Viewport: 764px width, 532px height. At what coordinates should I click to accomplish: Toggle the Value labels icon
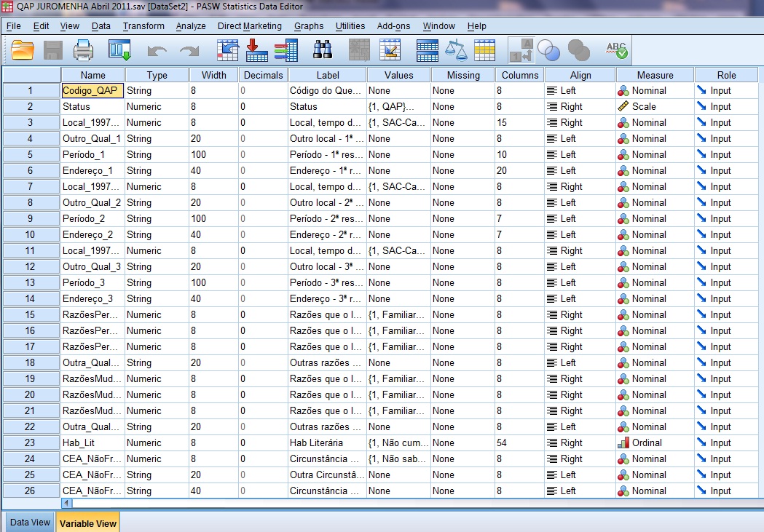(521, 50)
